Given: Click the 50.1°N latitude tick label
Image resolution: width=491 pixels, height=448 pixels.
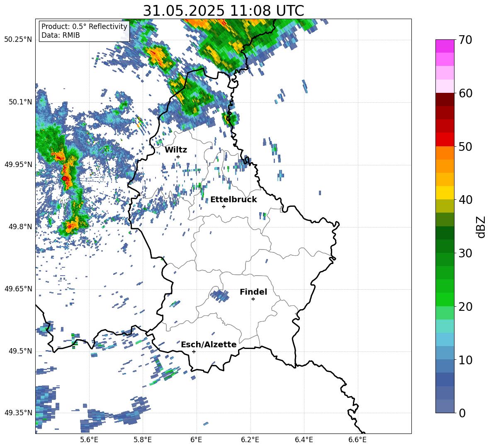Looking at the screenshot, I should (x=20, y=102).
